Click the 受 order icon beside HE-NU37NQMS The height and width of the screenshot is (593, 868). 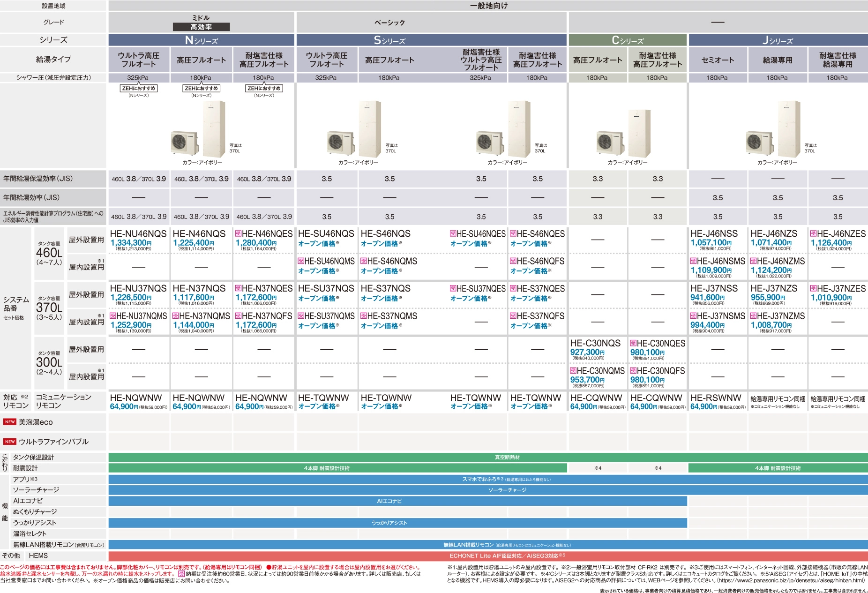pyautogui.click(x=113, y=316)
